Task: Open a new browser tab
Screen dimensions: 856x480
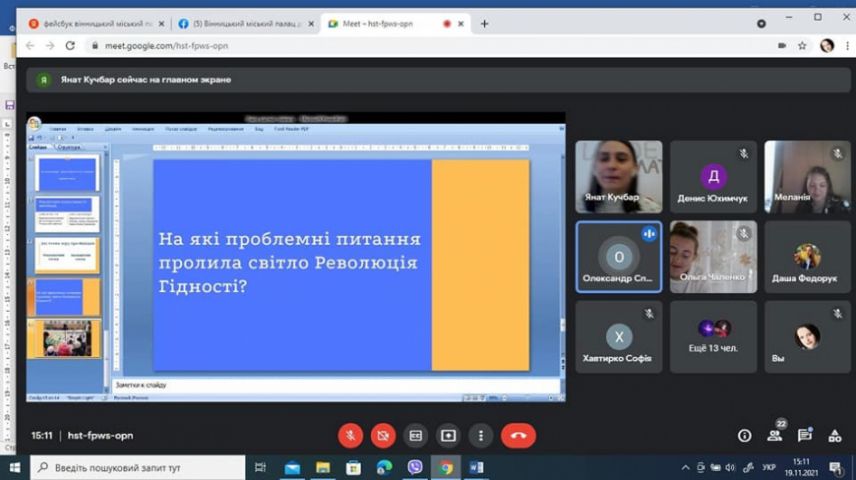Action: tap(485, 23)
